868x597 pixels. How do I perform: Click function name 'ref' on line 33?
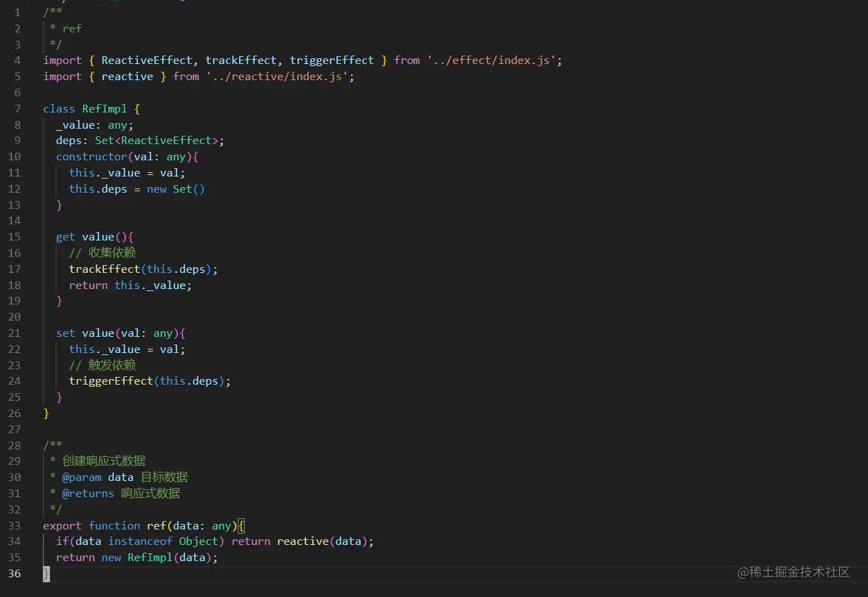click(x=157, y=526)
